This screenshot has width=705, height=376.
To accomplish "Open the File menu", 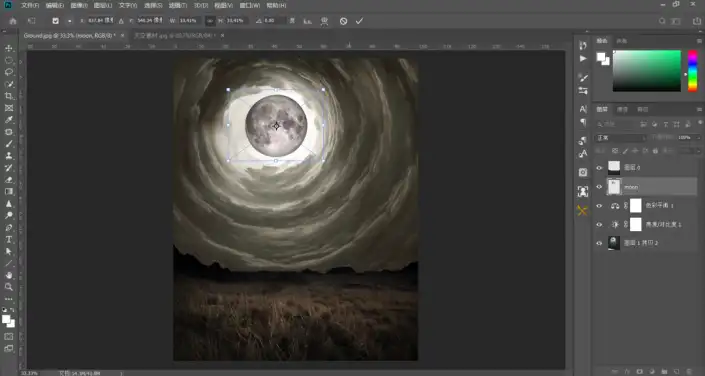I will [x=30, y=5].
